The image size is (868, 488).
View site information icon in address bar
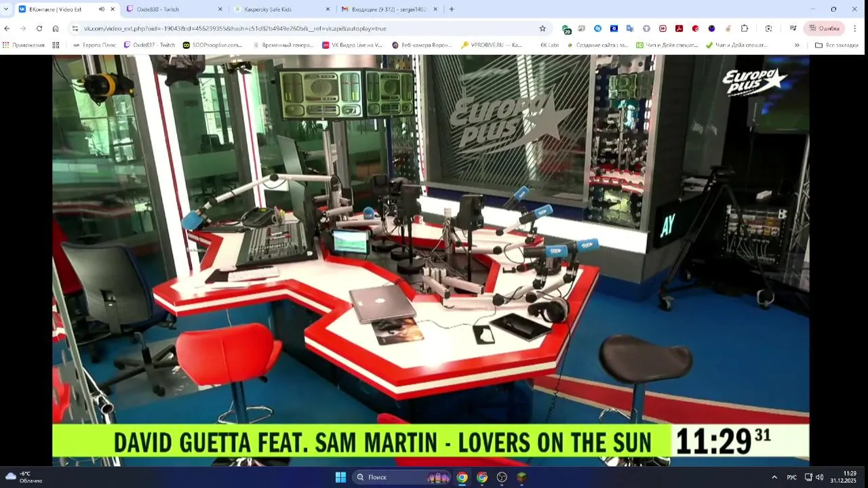click(x=75, y=28)
